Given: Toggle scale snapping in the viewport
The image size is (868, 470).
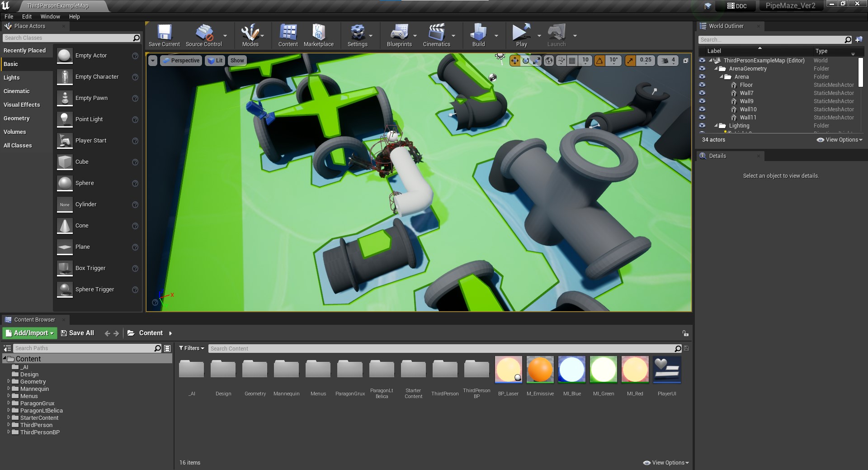Looking at the screenshot, I should pos(630,61).
